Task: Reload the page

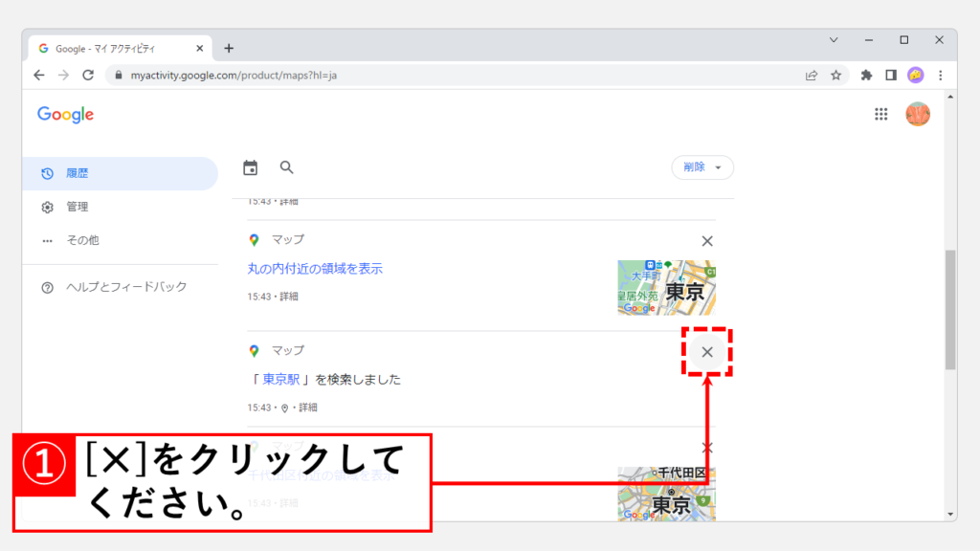Action: pyautogui.click(x=88, y=75)
